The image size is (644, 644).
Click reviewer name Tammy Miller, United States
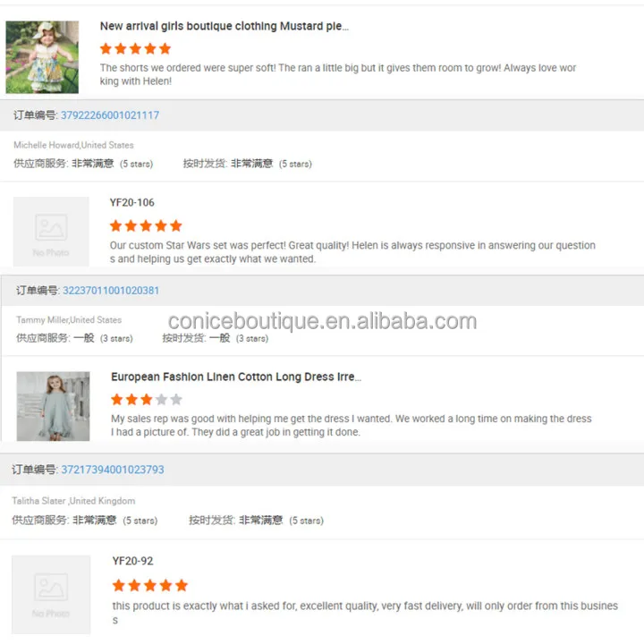(69, 320)
